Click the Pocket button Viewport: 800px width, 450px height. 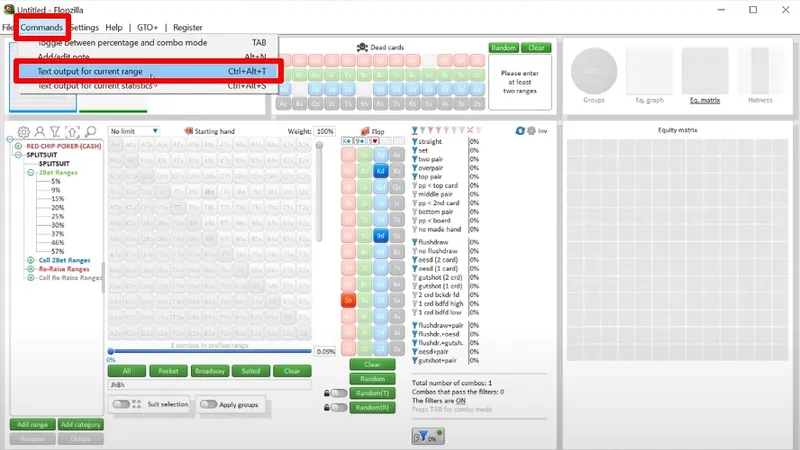coord(168,371)
